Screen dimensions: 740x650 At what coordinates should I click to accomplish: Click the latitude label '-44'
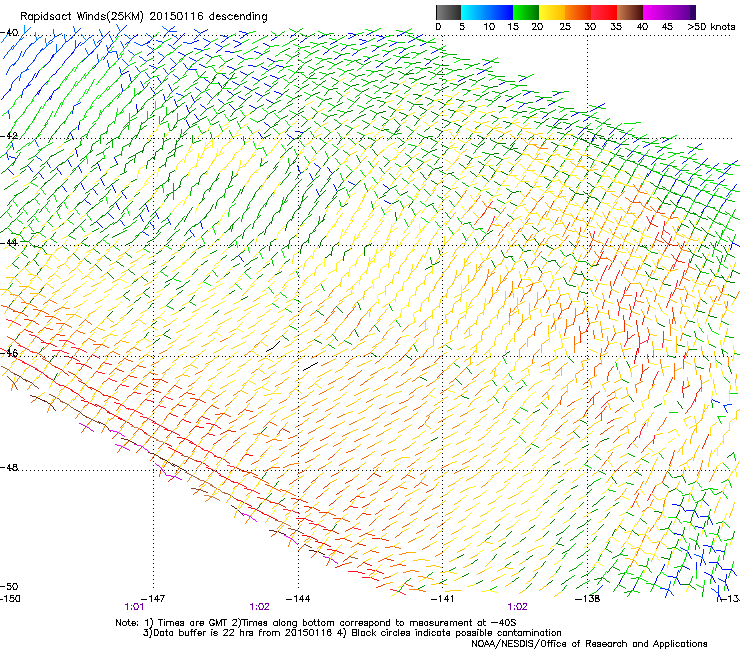(9, 243)
